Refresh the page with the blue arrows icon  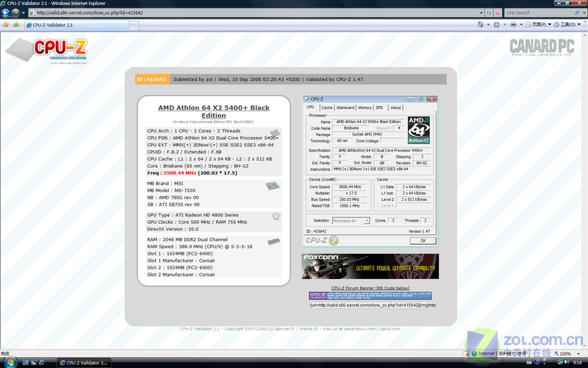(x=489, y=13)
